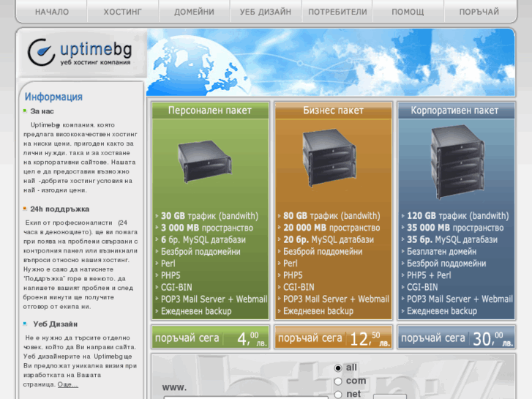Open the ПОРЪЧАЙ menu item

point(479,12)
